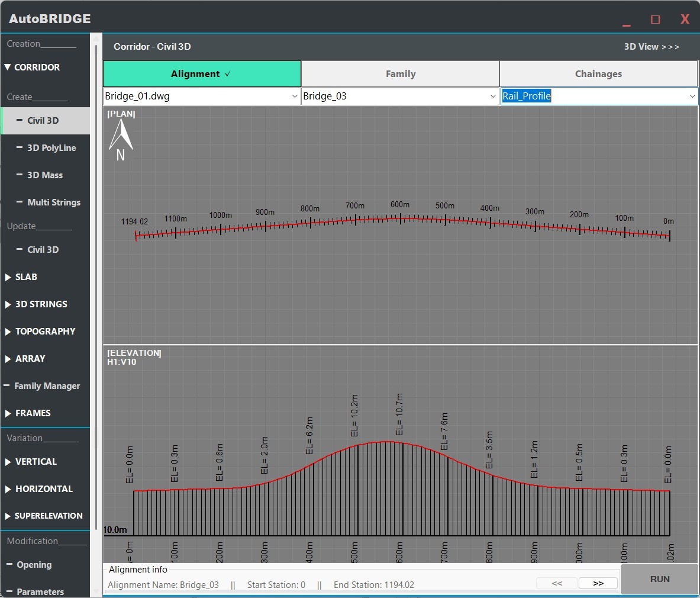Click the 600m station marker in plan
Viewport: 700px width, 598px height.
coord(401,217)
